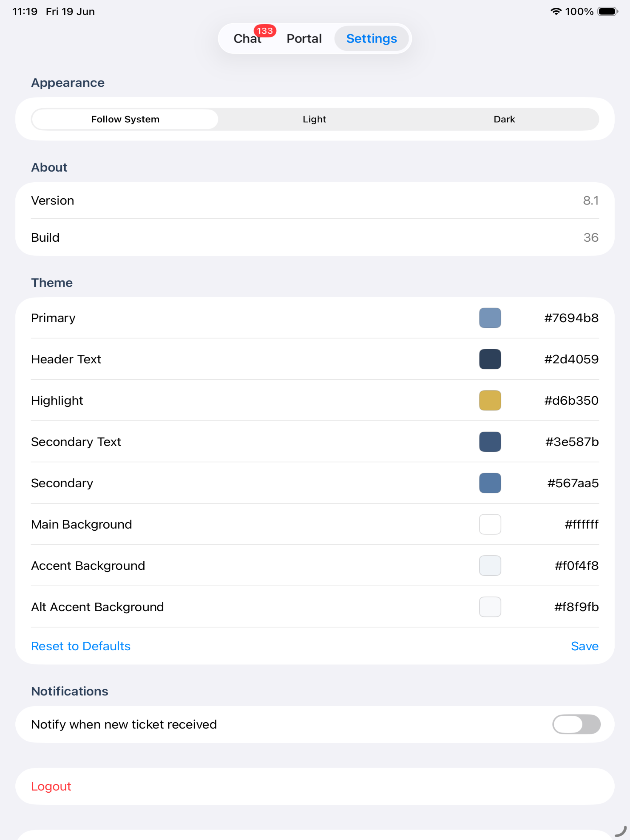Tap the Primary label
This screenshot has height=840, width=630.
click(53, 318)
